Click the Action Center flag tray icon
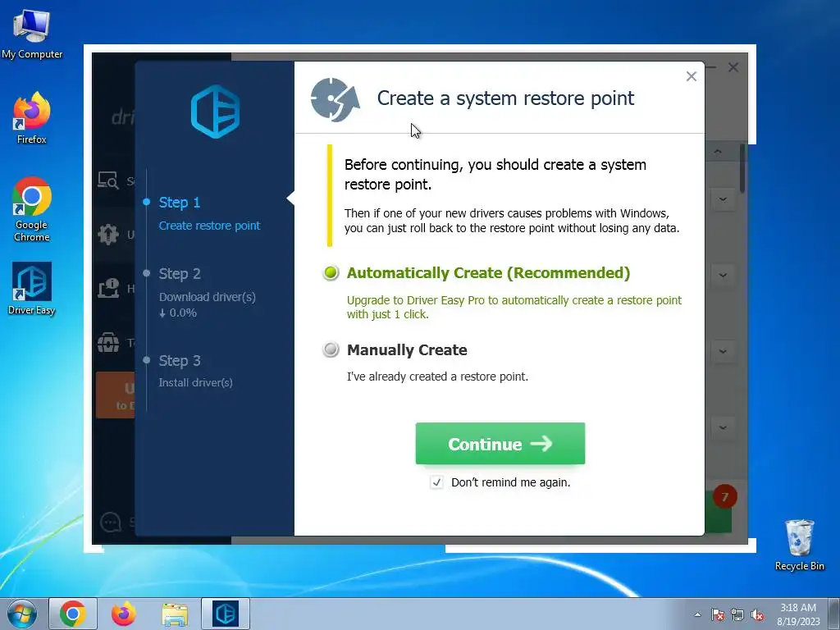The height and width of the screenshot is (630, 840). [718, 614]
